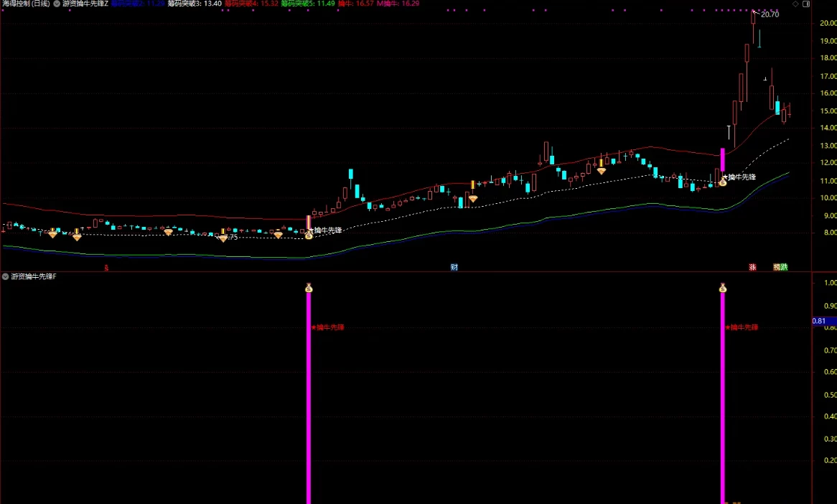Click the red S marker on time axis

(106, 268)
